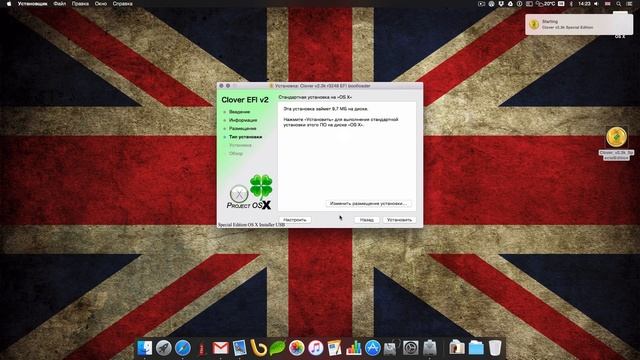The width and height of the screenshot is (640, 360).
Task: Click the Google Drive menu bar icon
Action: [x=510, y=4]
